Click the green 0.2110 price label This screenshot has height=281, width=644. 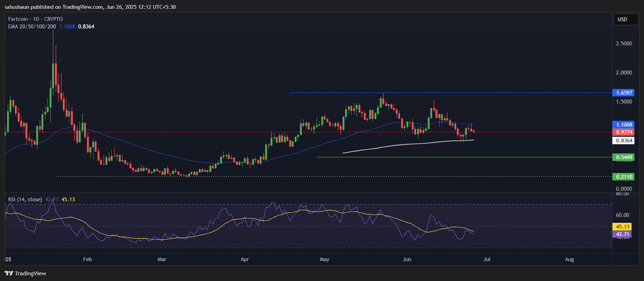pos(623,176)
